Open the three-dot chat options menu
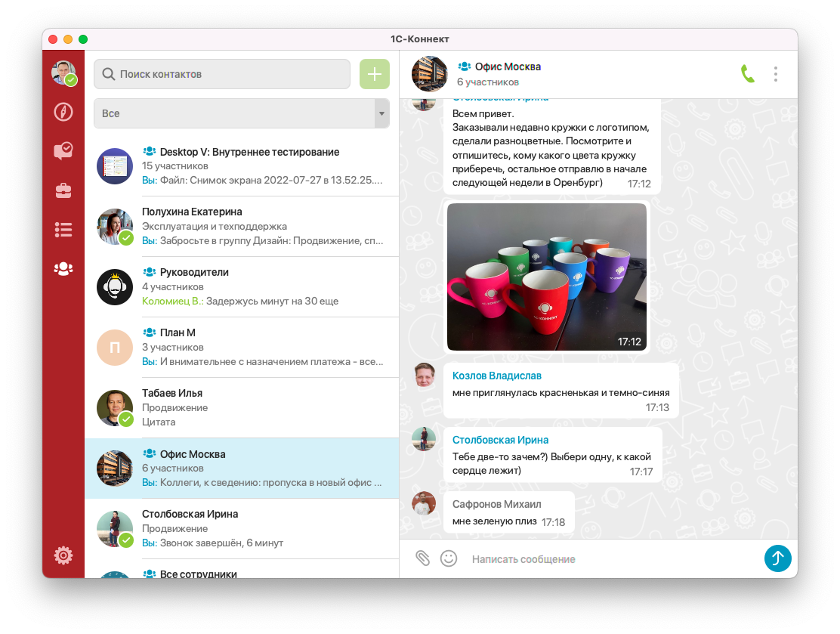 [776, 74]
